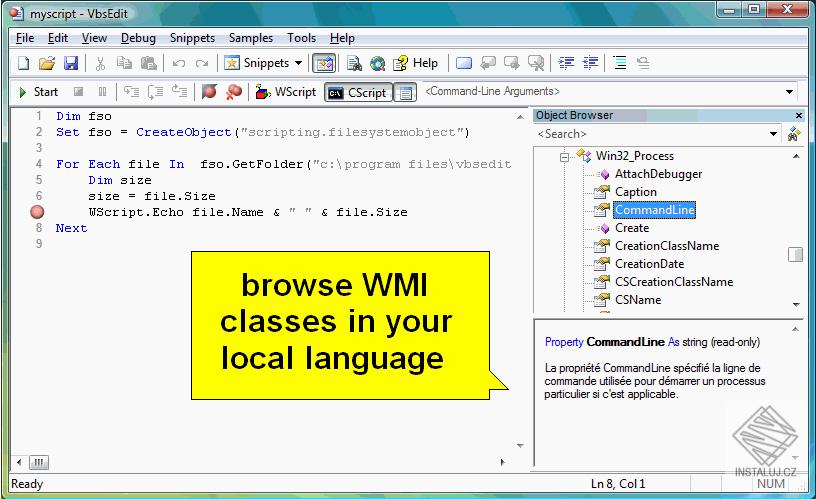The height and width of the screenshot is (499, 816).
Task: Select the Caption property
Action: [x=636, y=192]
